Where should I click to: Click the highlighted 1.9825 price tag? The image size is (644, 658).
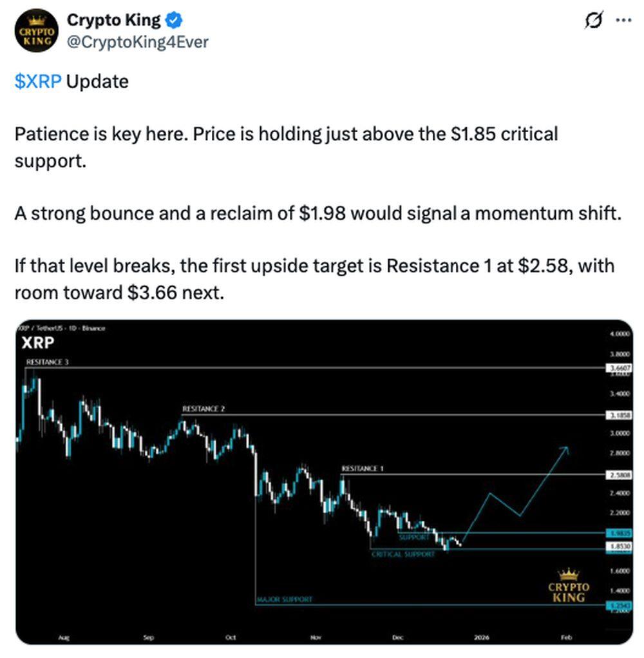[619, 534]
